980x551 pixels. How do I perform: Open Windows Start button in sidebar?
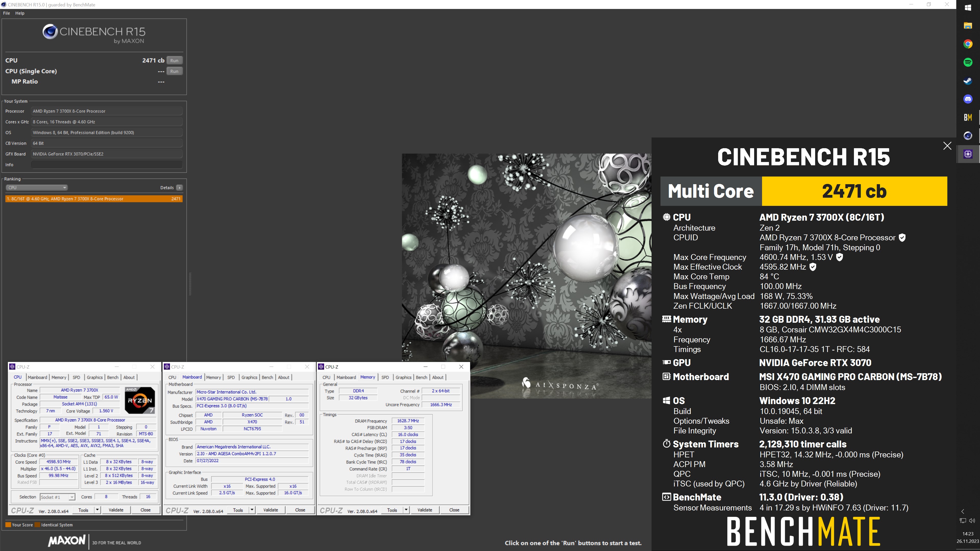[968, 8]
